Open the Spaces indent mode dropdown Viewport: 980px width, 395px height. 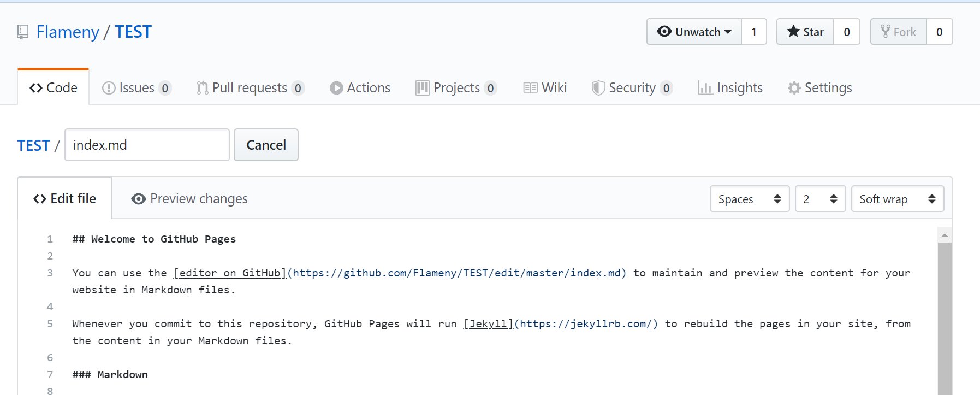(750, 199)
